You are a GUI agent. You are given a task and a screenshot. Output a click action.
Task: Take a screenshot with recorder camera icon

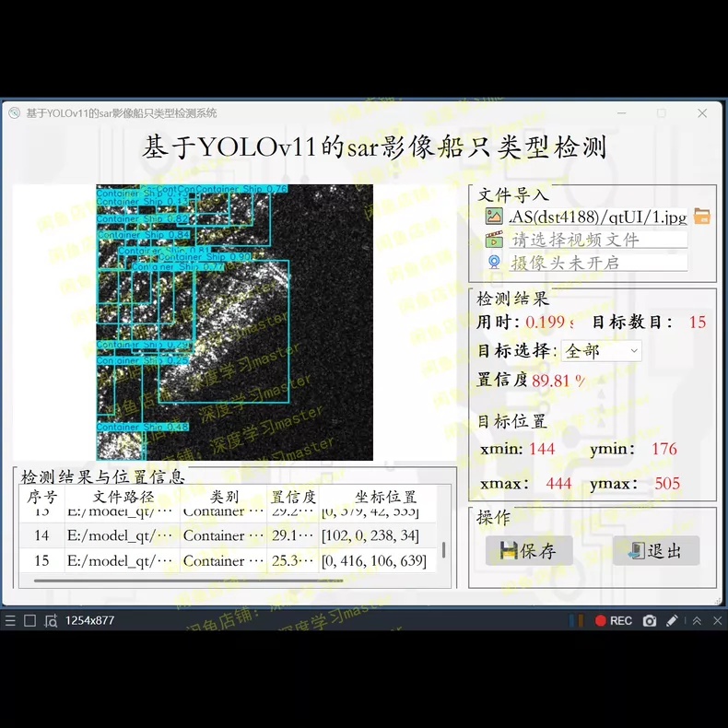[649, 621]
